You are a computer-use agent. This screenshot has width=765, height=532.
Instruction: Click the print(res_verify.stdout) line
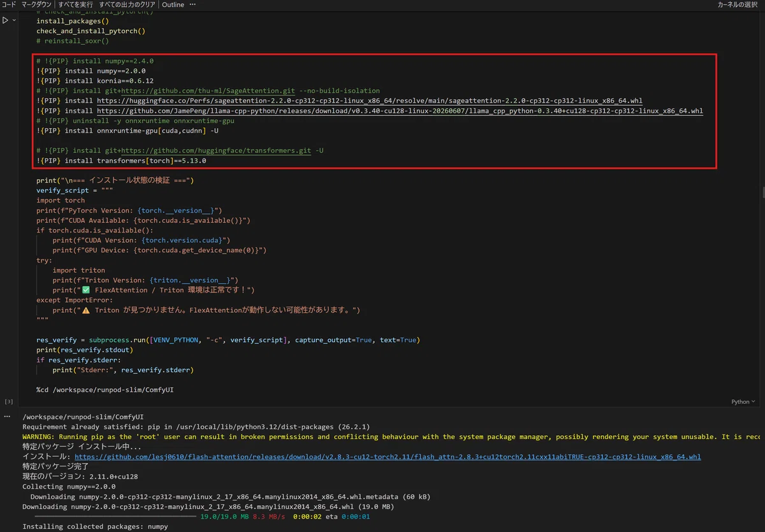pyautogui.click(x=85, y=350)
